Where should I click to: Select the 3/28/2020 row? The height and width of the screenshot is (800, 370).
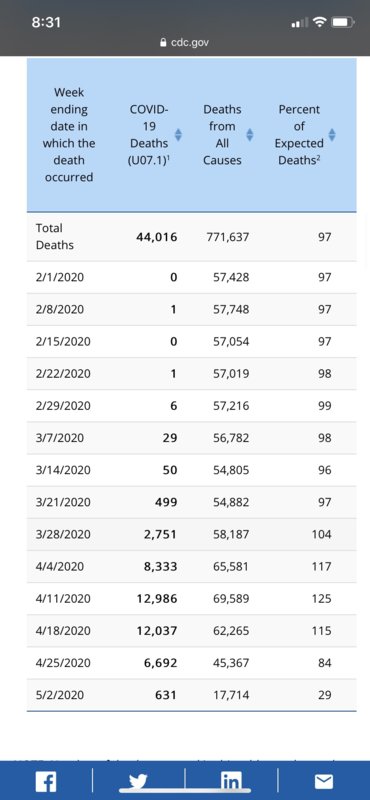point(192,534)
